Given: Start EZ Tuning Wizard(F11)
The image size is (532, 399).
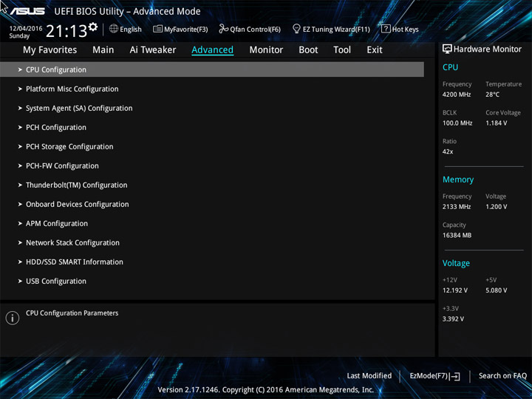Looking at the screenshot, I should coord(331,29).
